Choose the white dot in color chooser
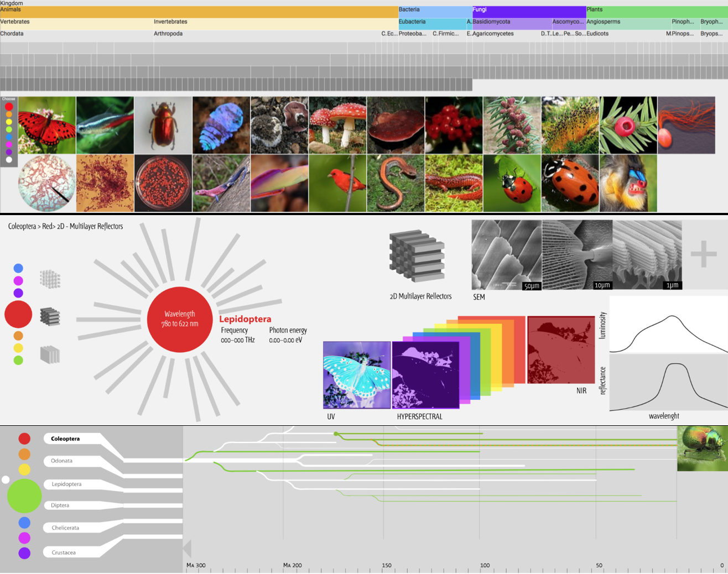 [9, 160]
